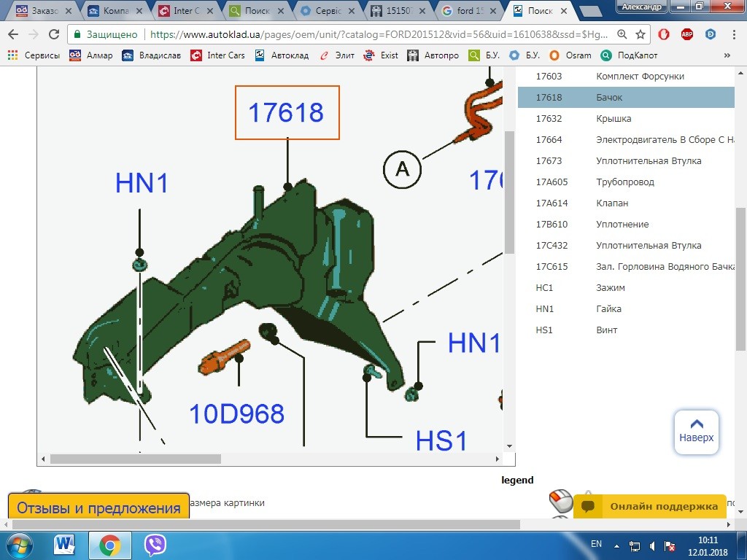This screenshot has width=747, height=560.
Task: Open Viber from the taskbar
Action: click(155, 545)
